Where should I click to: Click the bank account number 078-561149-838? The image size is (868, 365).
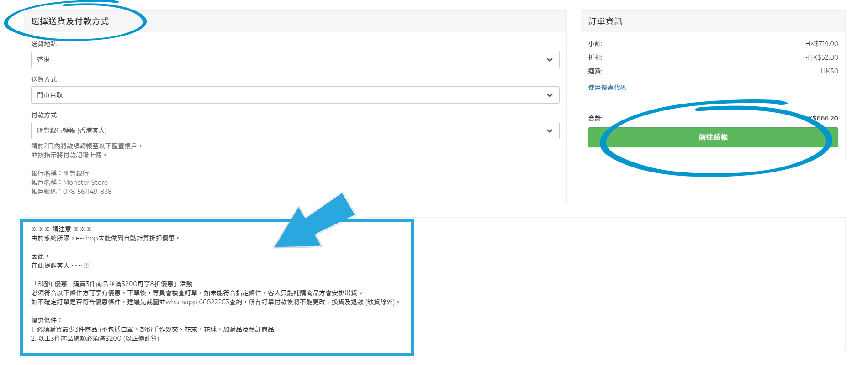tap(87, 192)
